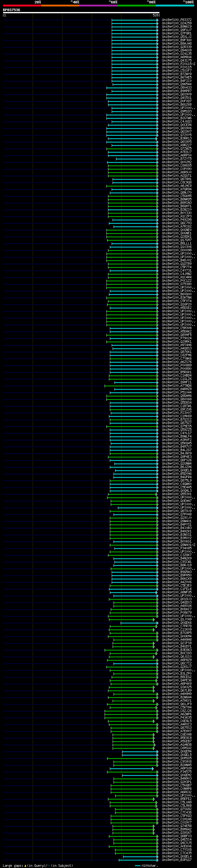Open hit UniRef100_O24259
197x868 pixels.
176,23
